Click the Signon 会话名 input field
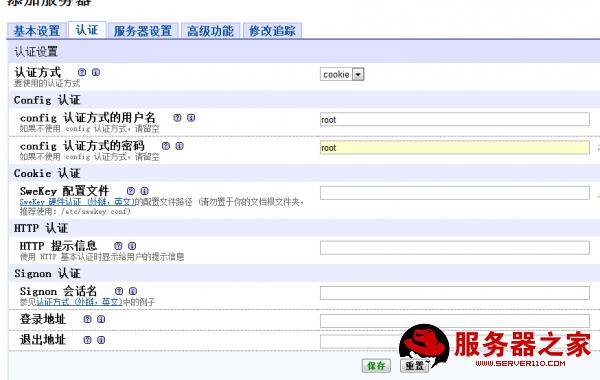Viewport: 600px width, 380px height. (x=455, y=293)
